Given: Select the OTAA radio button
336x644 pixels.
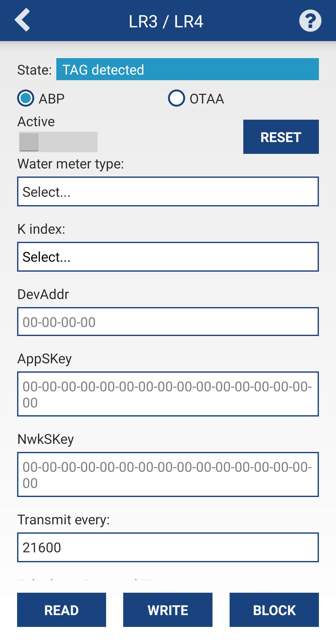Looking at the screenshot, I should [176, 98].
